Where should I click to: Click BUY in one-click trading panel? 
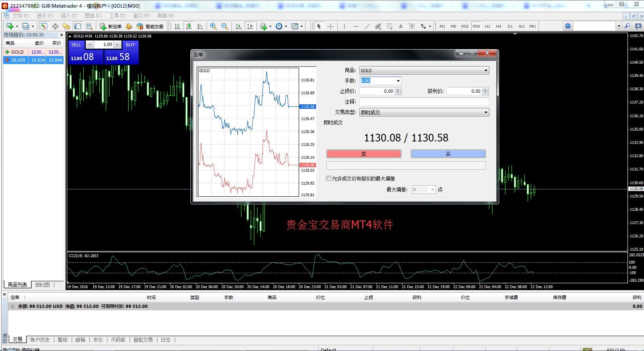click(x=130, y=44)
